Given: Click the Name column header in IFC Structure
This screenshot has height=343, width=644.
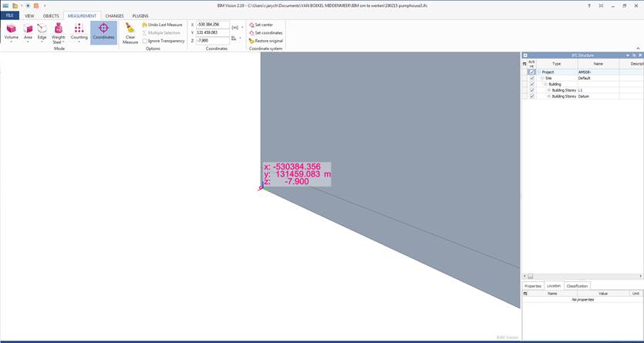Looking at the screenshot, I should pos(598,64).
